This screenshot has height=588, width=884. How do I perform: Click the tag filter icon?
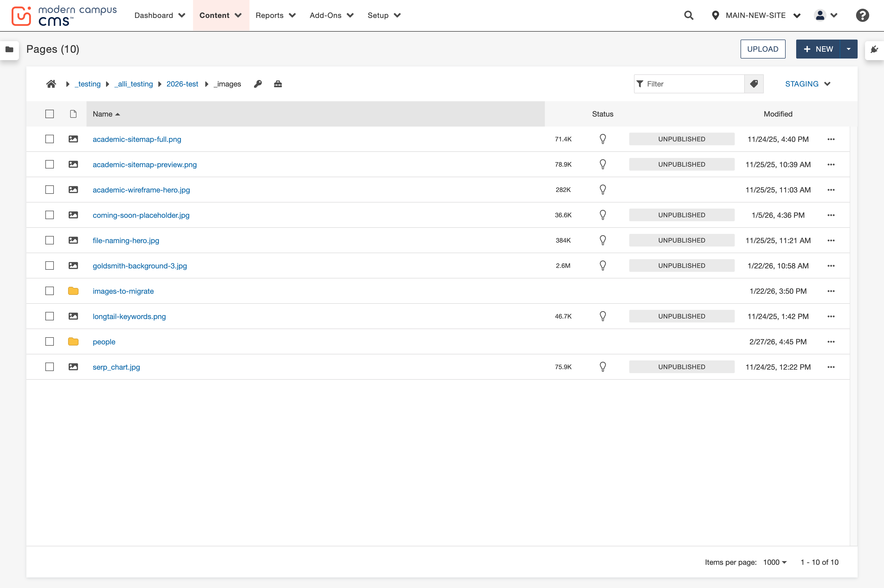(x=754, y=84)
